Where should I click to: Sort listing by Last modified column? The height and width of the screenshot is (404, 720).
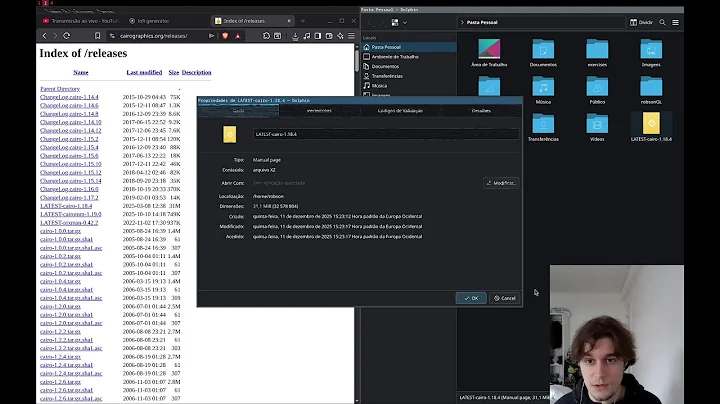(144, 73)
